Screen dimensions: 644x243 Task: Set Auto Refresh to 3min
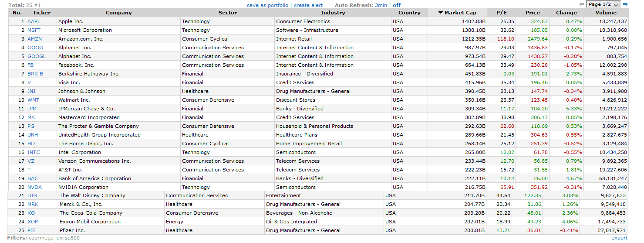point(381,5)
